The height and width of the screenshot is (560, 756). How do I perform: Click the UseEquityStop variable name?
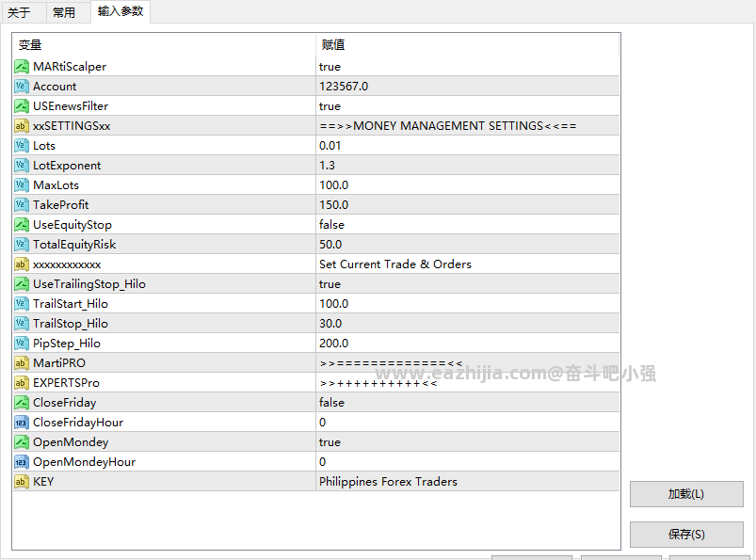pyautogui.click(x=72, y=225)
